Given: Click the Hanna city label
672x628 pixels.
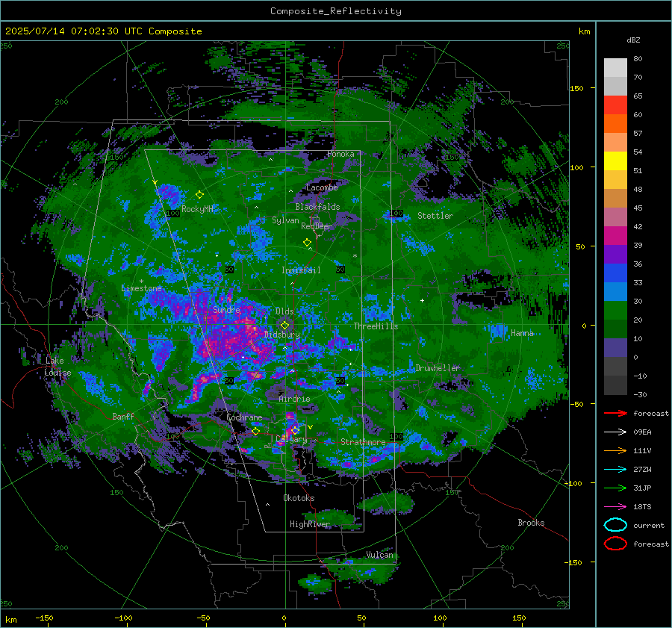Looking at the screenshot, I should click(x=522, y=333).
